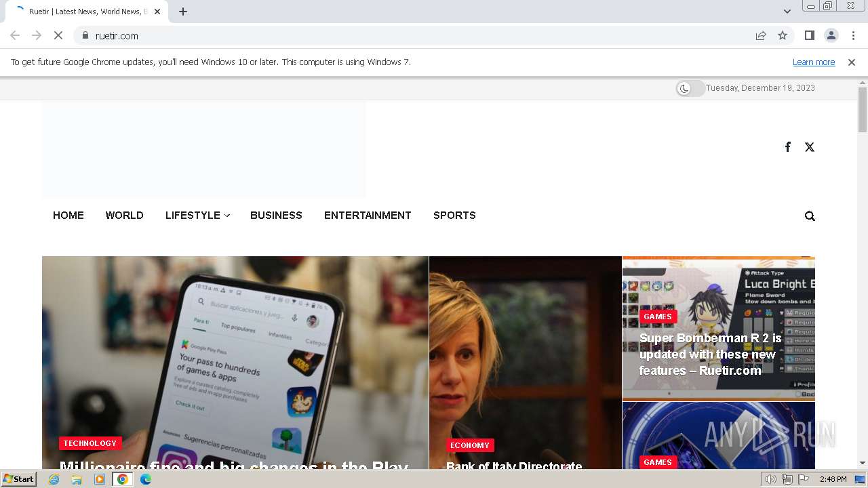Open the SPORTS section
This screenshot has width=868, height=488.
[x=454, y=216]
